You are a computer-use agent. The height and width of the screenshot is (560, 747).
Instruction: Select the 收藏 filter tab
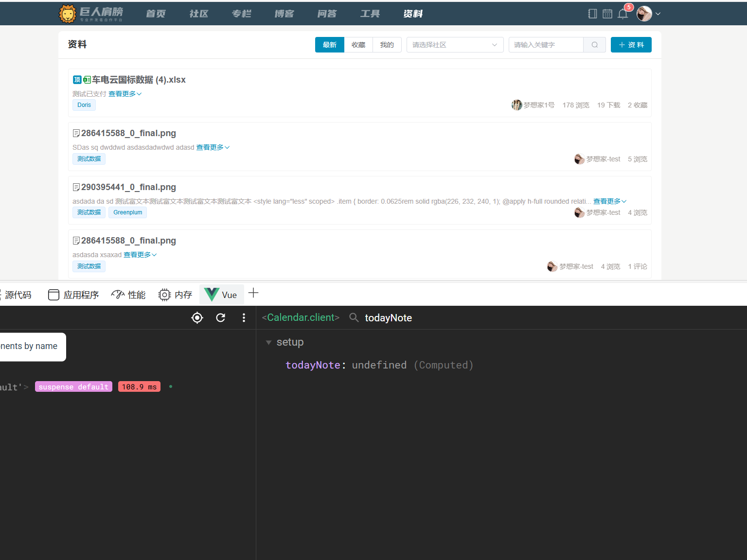[x=358, y=45]
